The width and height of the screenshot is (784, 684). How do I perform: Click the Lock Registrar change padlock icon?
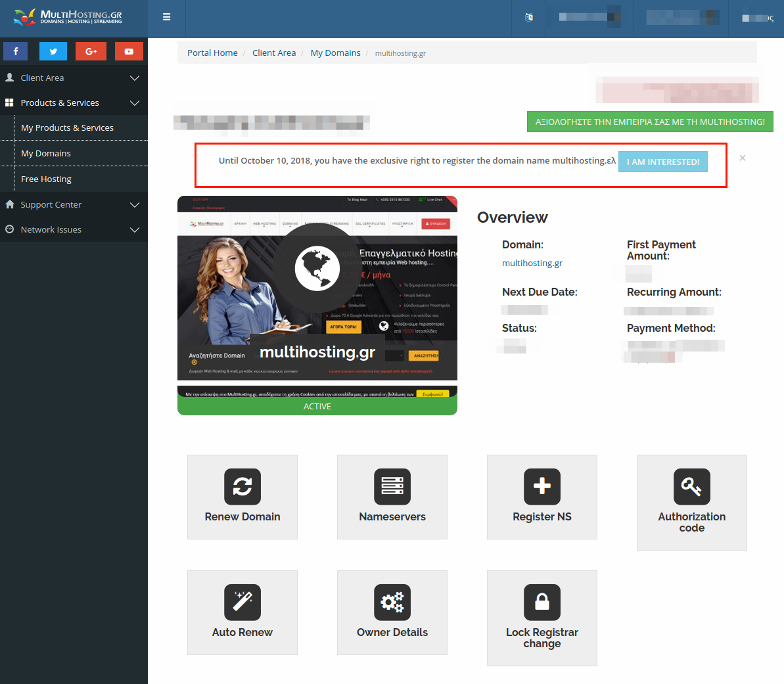tap(542, 602)
